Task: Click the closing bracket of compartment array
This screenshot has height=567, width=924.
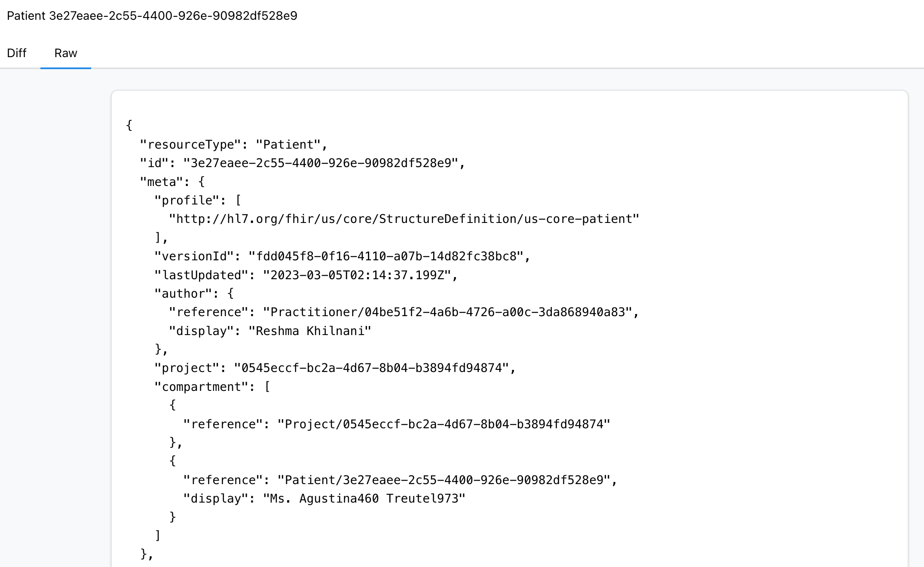Action: [x=158, y=536]
